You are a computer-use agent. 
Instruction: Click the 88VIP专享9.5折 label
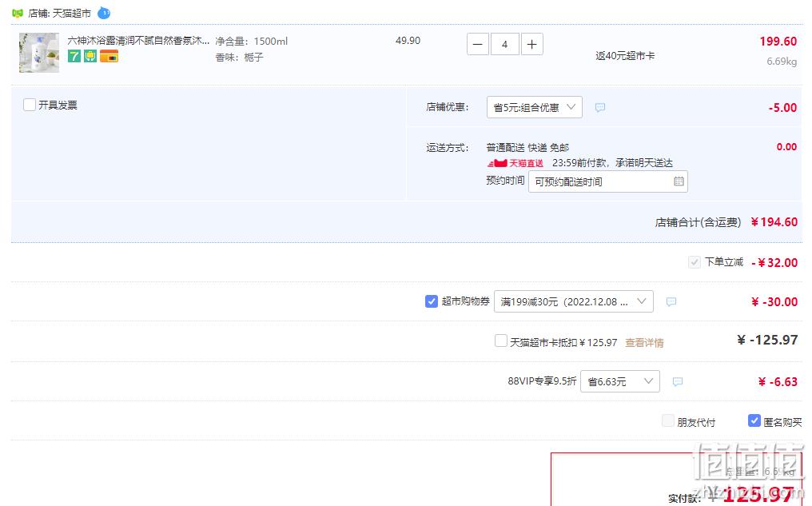click(542, 381)
